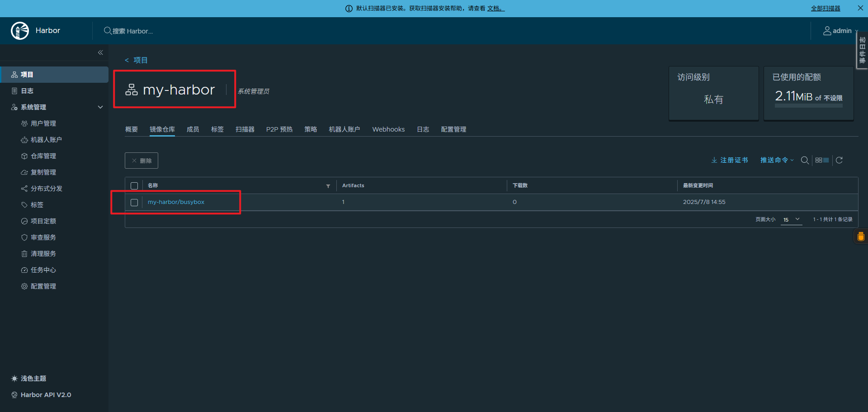Switch to project 标签 tab
Screen dimensions: 868x412
217,129
